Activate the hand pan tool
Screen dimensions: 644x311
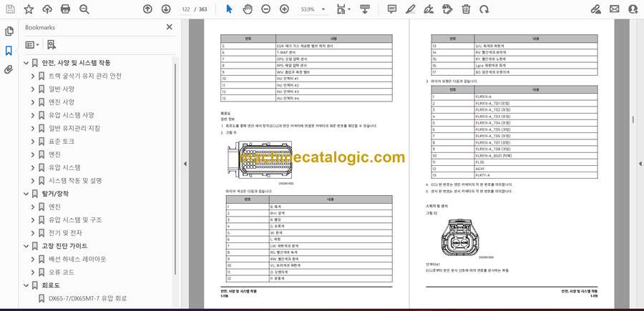tap(248, 9)
